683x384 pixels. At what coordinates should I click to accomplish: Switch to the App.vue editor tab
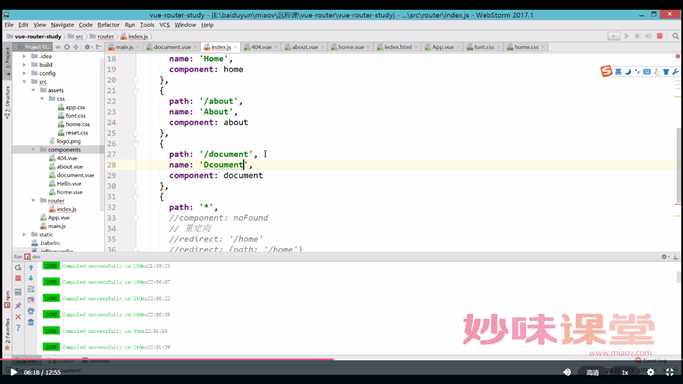click(443, 47)
